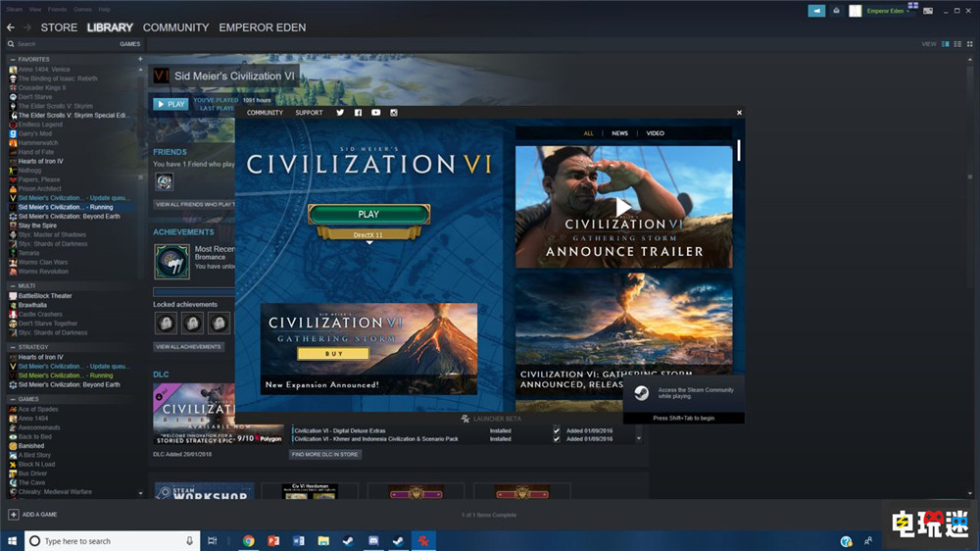Click achievement progress bar
The image size is (980, 551).
pyautogui.click(x=194, y=292)
